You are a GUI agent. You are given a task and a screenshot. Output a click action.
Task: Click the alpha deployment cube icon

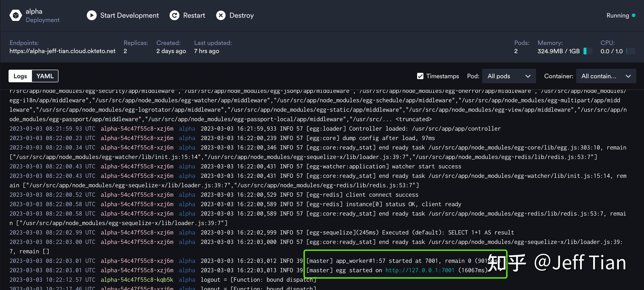[x=16, y=16]
